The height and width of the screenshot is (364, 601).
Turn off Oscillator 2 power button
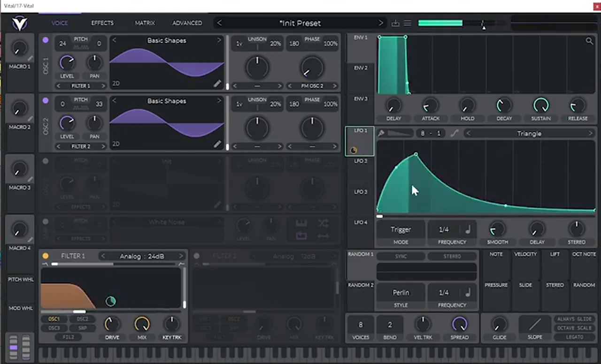point(46,100)
